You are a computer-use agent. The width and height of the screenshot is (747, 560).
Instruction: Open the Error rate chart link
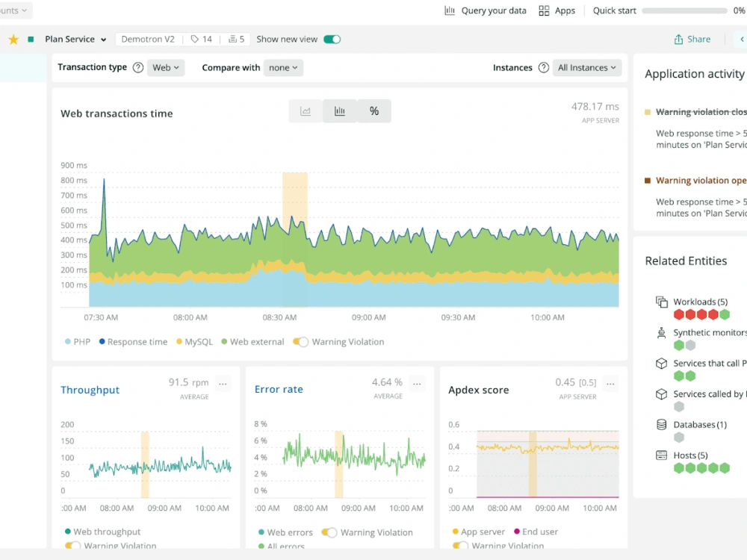pyautogui.click(x=279, y=389)
